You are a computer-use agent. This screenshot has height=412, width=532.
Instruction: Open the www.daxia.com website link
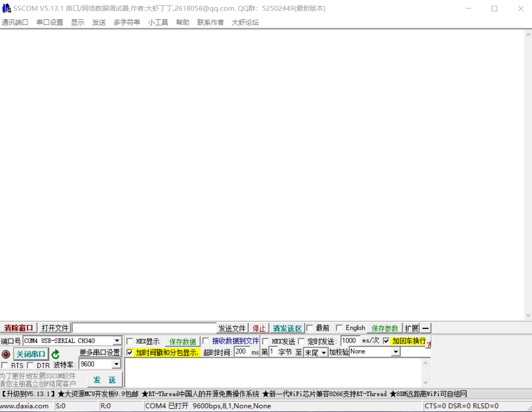pyautogui.click(x=25, y=406)
